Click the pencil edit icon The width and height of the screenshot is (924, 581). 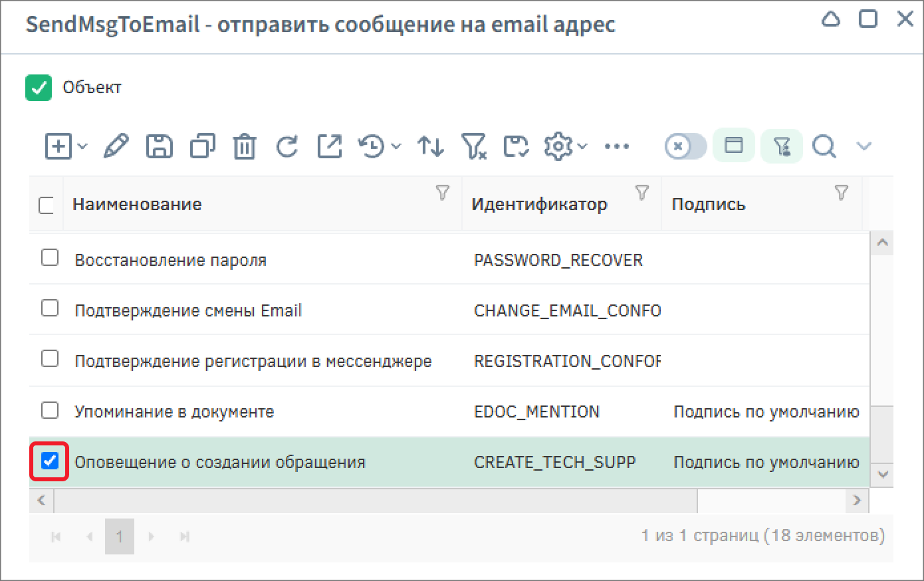click(x=116, y=146)
